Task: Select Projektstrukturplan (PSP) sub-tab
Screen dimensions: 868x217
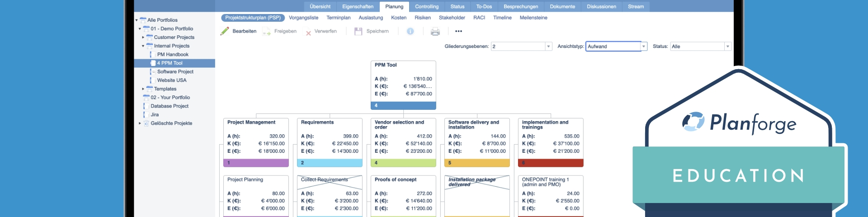Action: click(253, 18)
